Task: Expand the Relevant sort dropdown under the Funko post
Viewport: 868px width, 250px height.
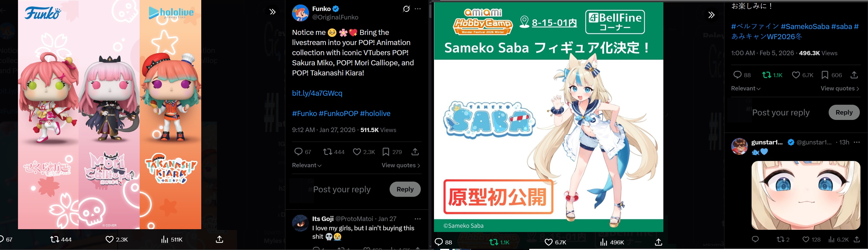Action: click(307, 165)
